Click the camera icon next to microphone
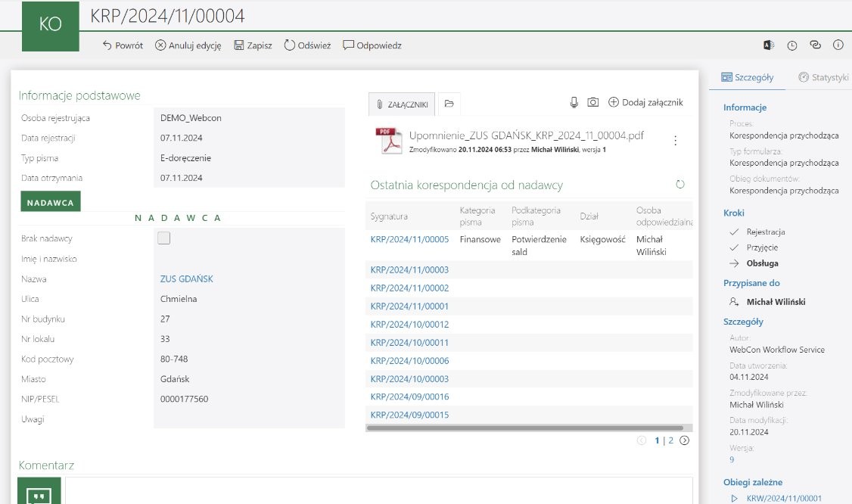 [593, 102]
